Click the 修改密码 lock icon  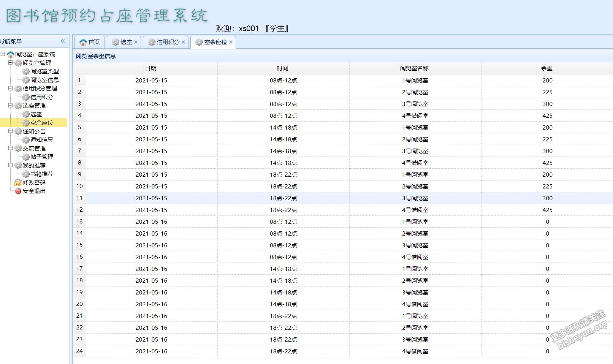[x=18, y=182]
